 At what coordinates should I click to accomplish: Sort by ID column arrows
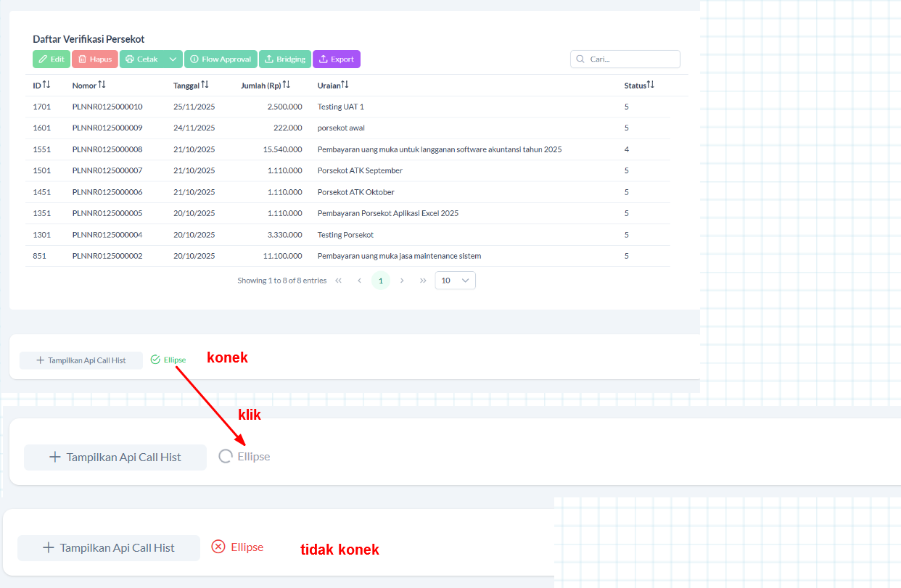tap(46, 85)
